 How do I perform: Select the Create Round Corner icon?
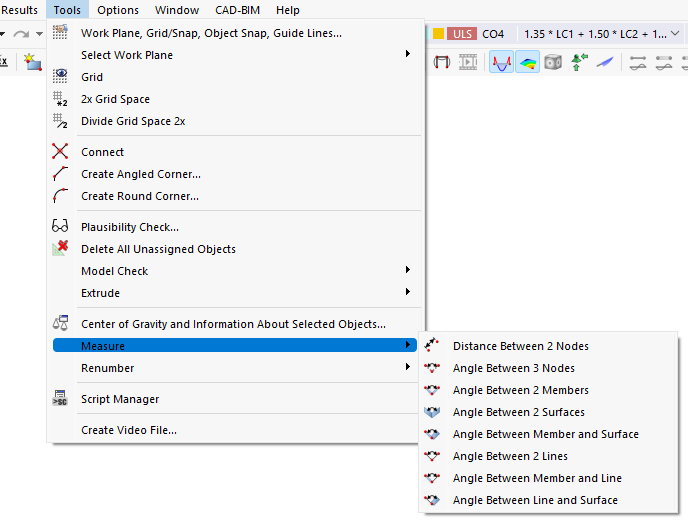[x=60, y=196]
